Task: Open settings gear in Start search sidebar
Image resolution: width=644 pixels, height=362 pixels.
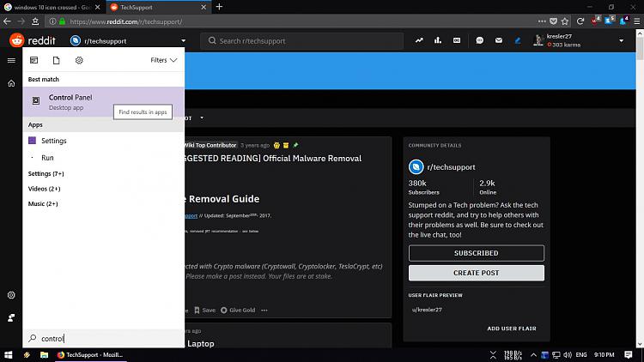Action: point(11,295)
